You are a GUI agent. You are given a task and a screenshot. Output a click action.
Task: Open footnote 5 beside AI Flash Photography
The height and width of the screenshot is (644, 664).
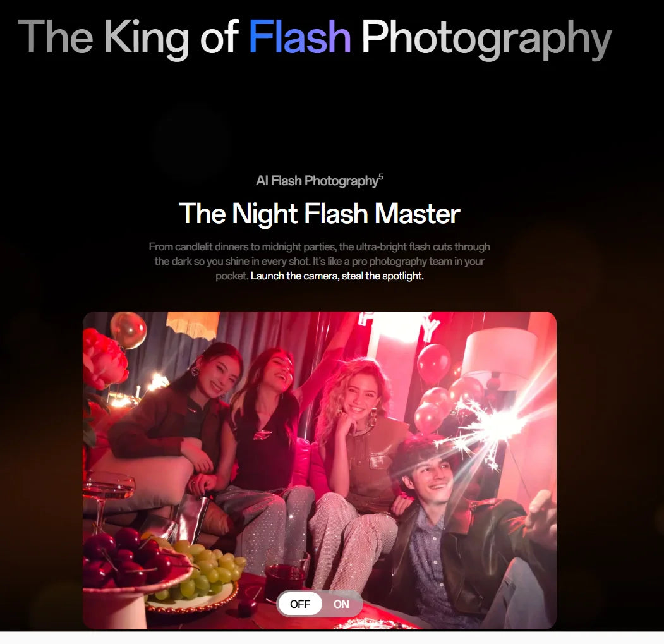[381, 177]
